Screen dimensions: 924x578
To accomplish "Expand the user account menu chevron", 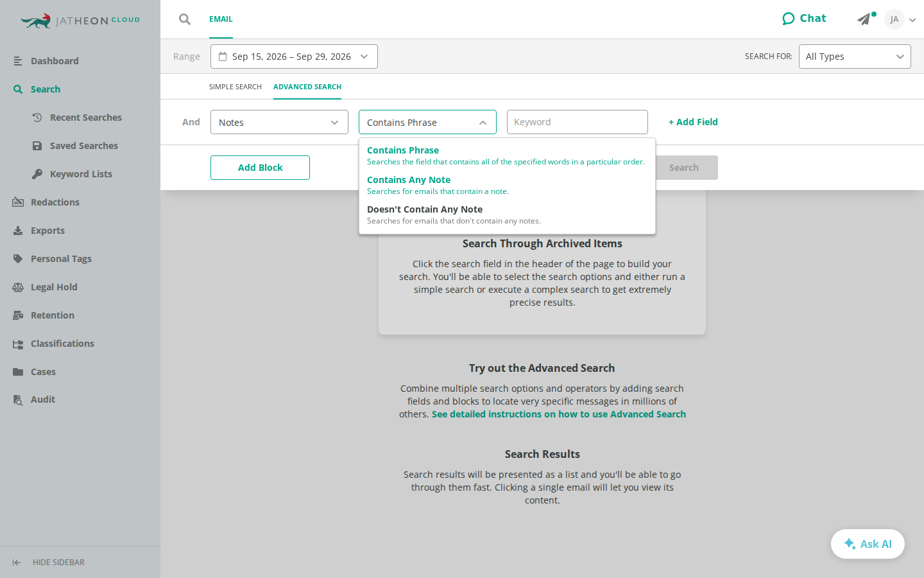I will (912, 20).
